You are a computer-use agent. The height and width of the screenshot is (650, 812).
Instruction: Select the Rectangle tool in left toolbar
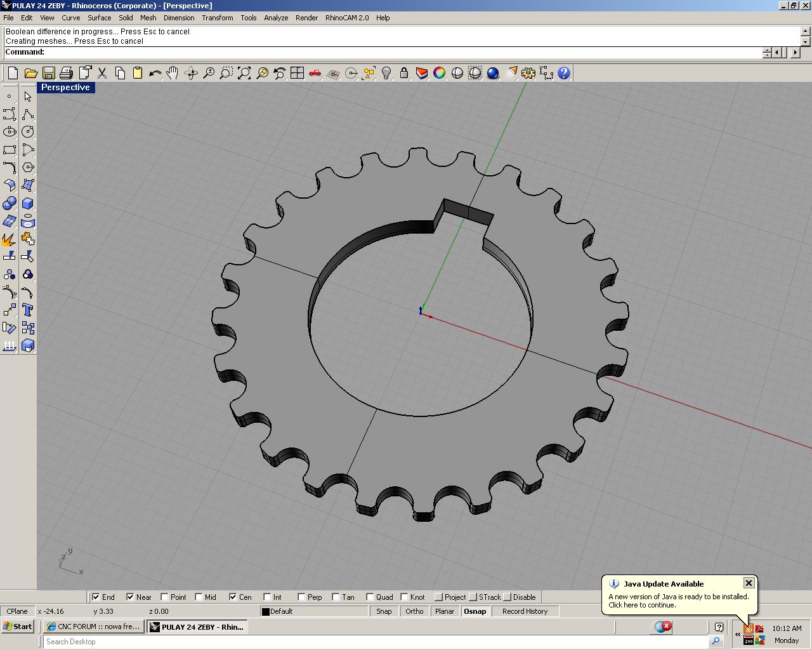pos(10,150)
